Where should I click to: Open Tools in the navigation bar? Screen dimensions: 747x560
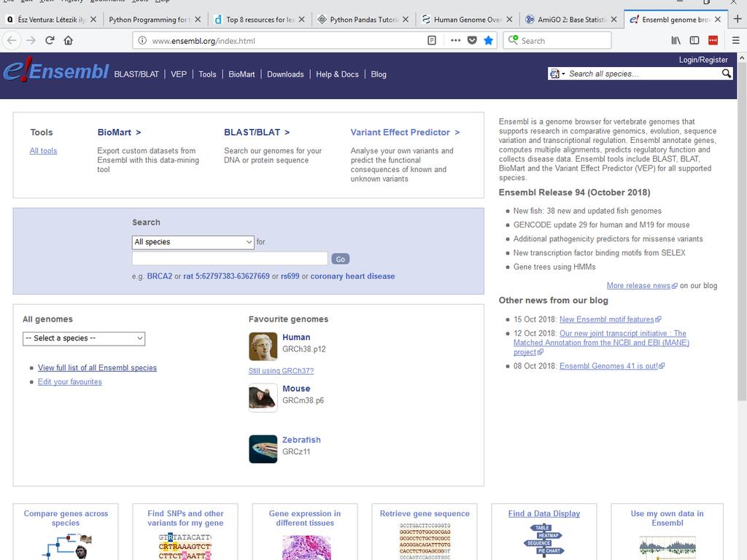click(207, 74)
